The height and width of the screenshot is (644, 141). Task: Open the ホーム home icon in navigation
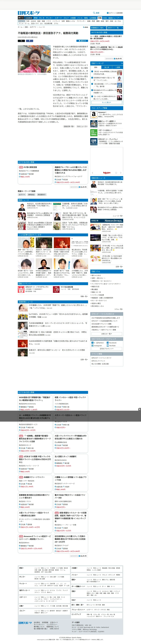coord(21,18)
